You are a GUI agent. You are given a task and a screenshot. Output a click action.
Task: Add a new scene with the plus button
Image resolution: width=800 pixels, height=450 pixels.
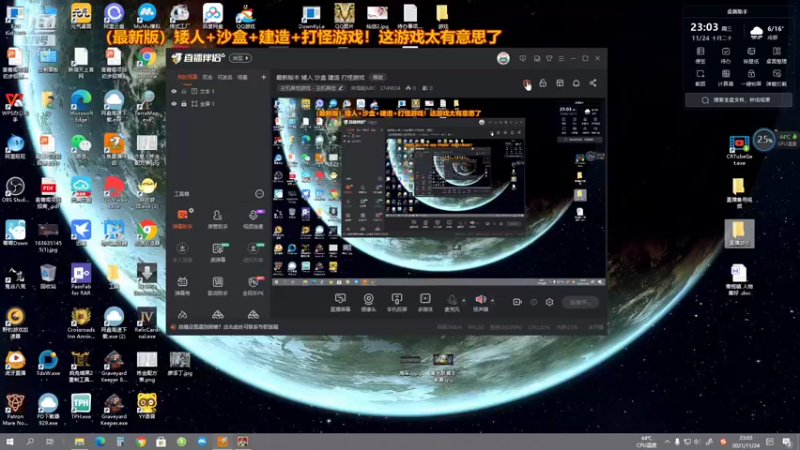[263, 77]
